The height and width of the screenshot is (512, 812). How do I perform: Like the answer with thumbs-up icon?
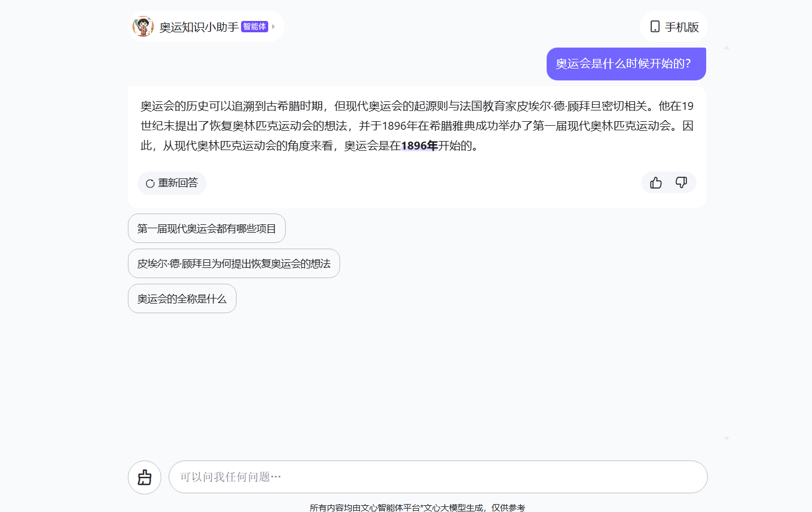[x=656, y=182]
